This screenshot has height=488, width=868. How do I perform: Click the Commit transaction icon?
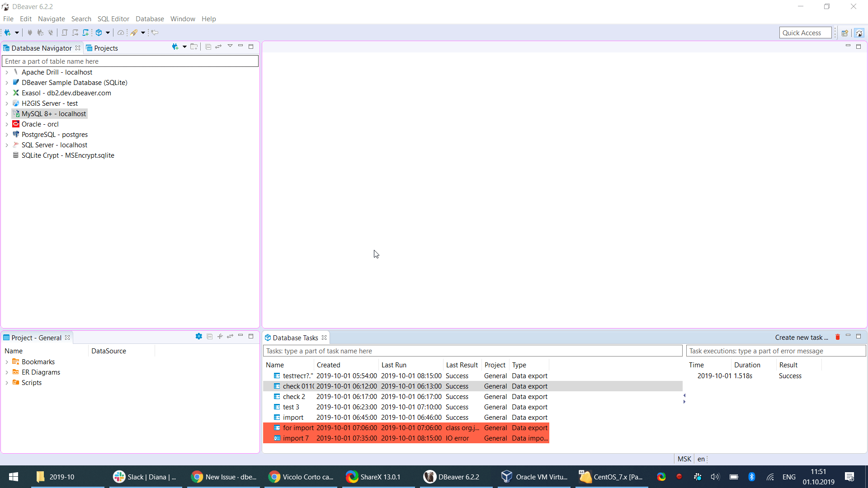(64, 33)
